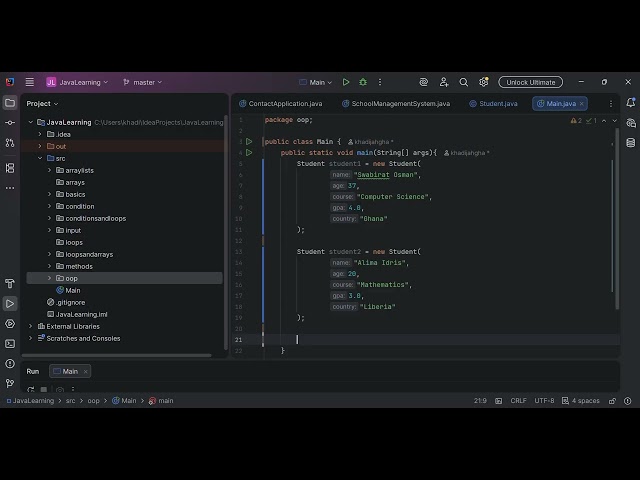Click UTF-8 encoding in status bar
This screenshot has height=480, width=640.
click(544, 401)
